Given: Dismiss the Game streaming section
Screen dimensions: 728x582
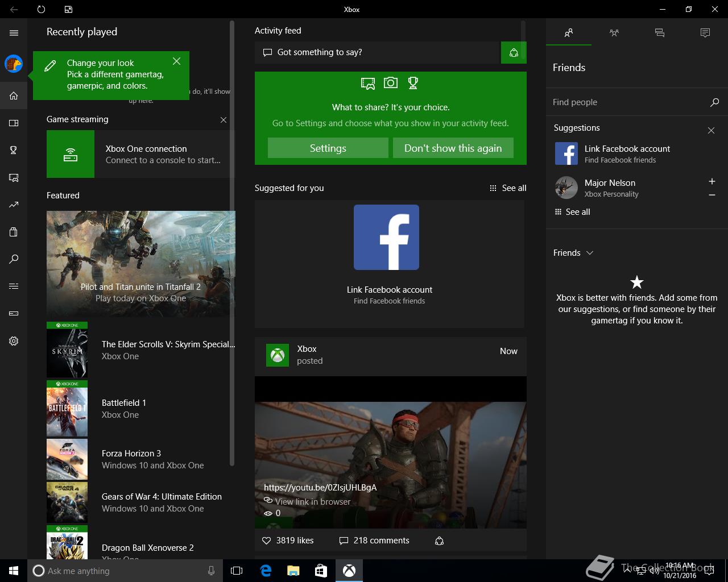Looking at the screenshot, I should (x=224, y=120).
